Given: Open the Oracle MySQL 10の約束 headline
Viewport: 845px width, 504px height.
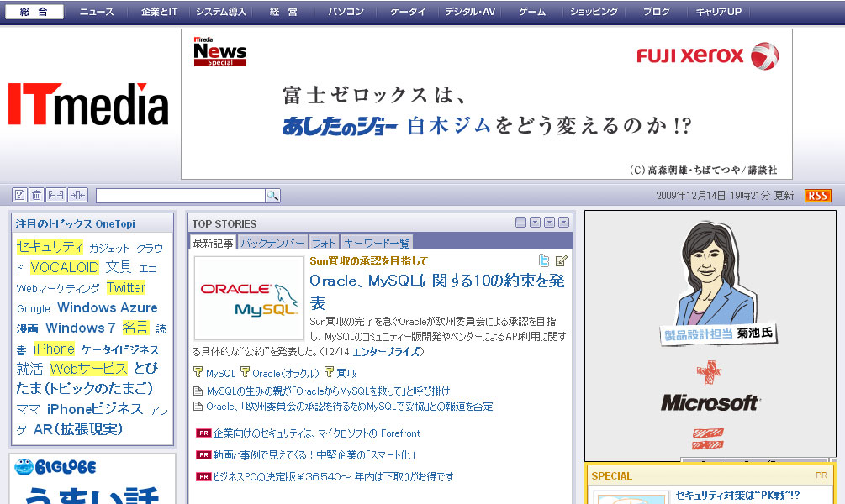Looking at the screenshot, I should (x=436, y=281).
